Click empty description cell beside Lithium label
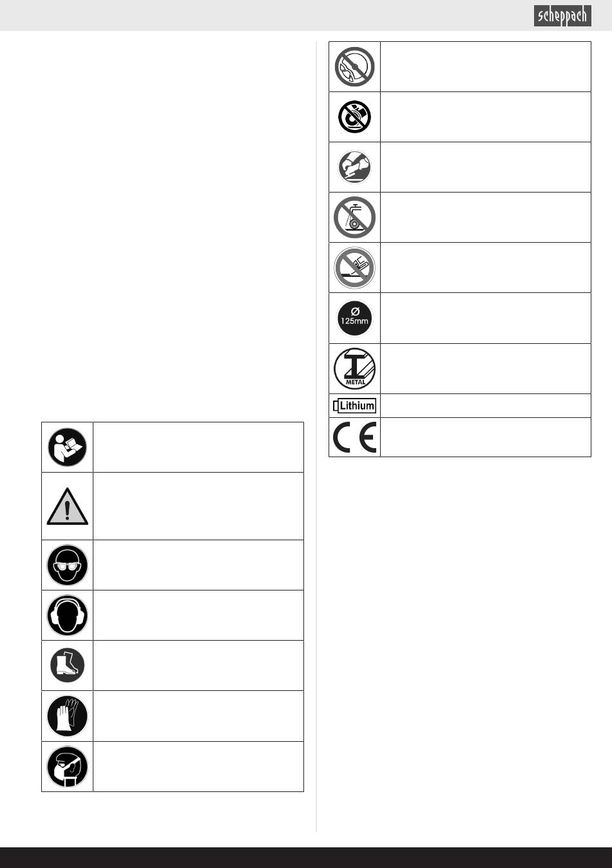 (x=485, y=406)
